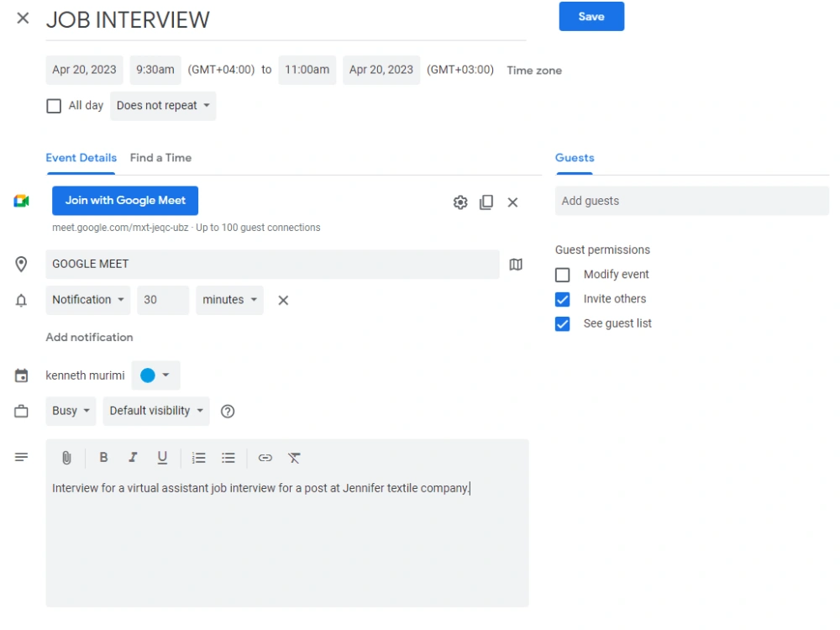Screen dimensions: 840x630
Task: Click the JOB INTERVIEW title field
Action: pos(286,20)
